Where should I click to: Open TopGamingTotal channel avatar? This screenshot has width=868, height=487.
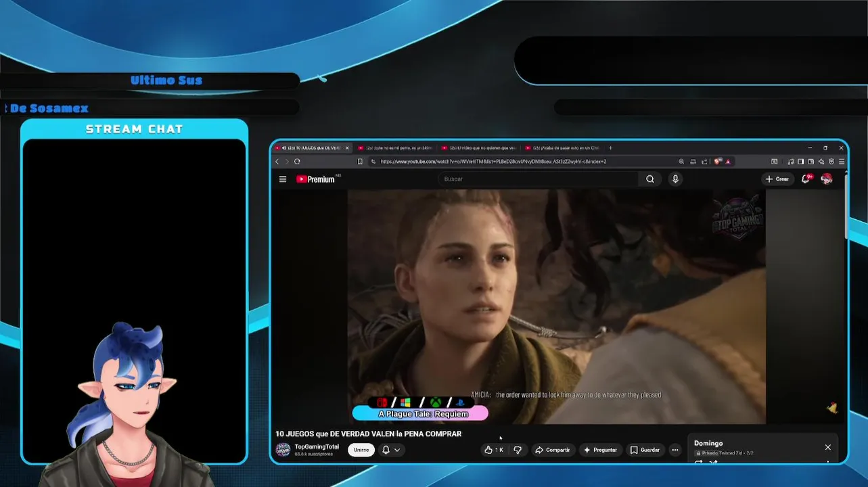click(x=283, y=450)
